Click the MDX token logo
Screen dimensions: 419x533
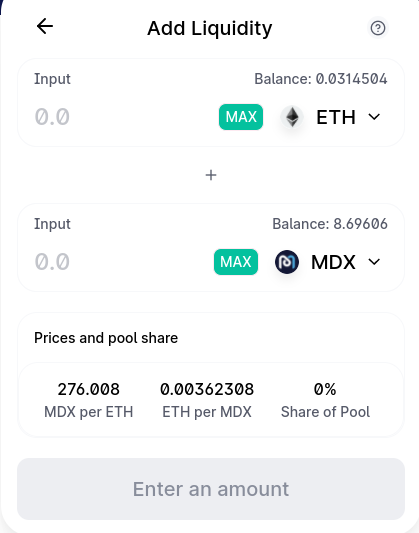point(287,262)
